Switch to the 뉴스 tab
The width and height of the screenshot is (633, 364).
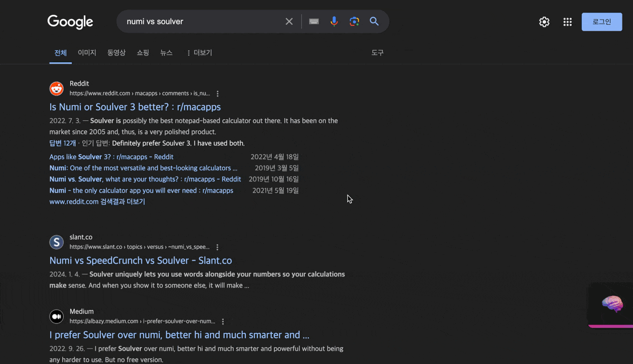[x=167, y=53]
